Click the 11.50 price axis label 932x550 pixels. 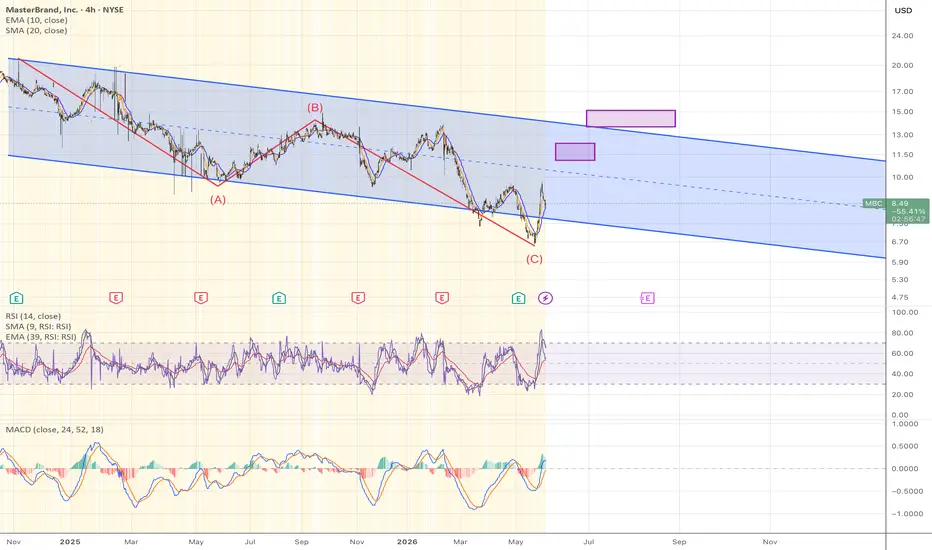tap(903, 155)
